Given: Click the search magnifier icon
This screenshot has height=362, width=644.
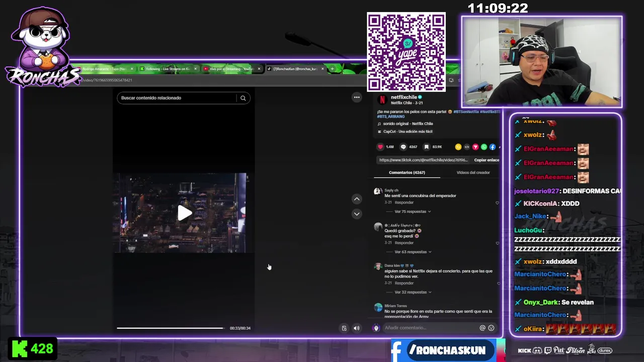Looking at the screenshot, I should (243, 98).
